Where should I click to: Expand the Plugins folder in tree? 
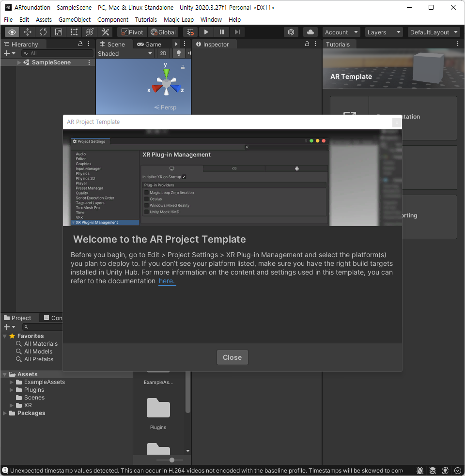(12, 390)
